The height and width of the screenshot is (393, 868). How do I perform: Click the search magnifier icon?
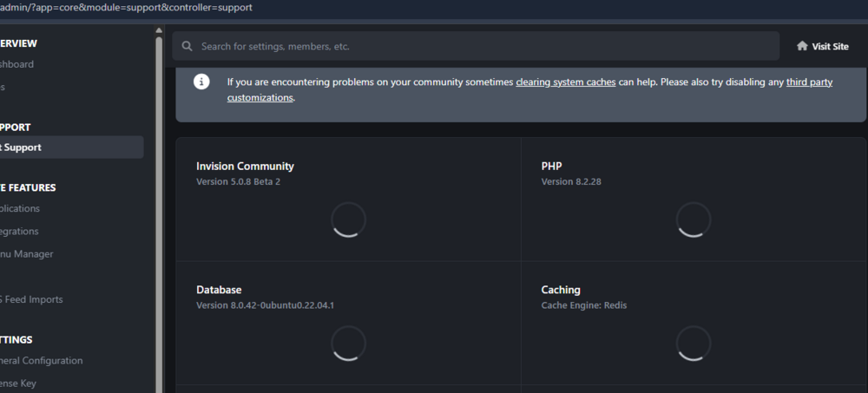pos(187,47)
